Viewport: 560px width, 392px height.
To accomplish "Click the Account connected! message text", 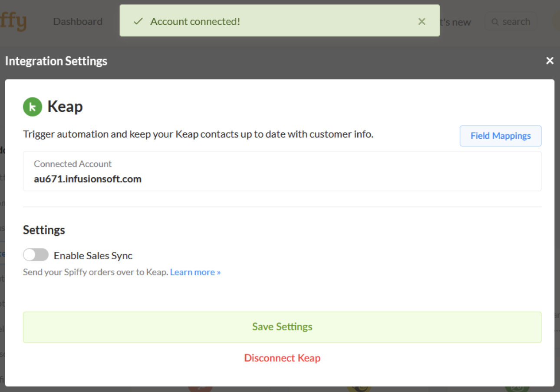I will click(195, 22).
